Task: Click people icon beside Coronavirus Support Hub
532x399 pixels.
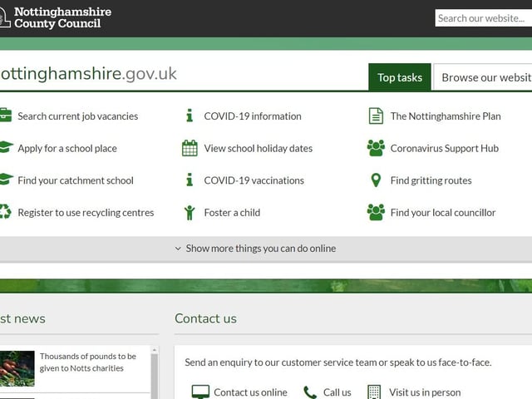Action: click(x=376, y=148)
